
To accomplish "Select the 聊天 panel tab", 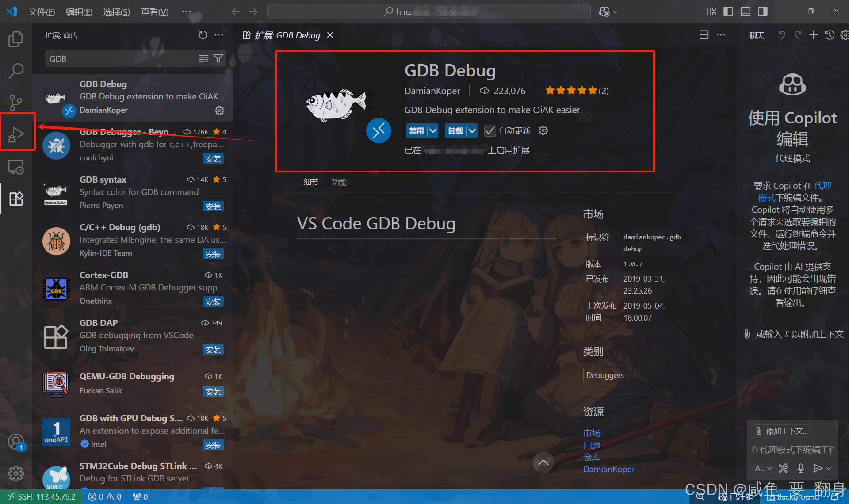I will pos(757,35).
